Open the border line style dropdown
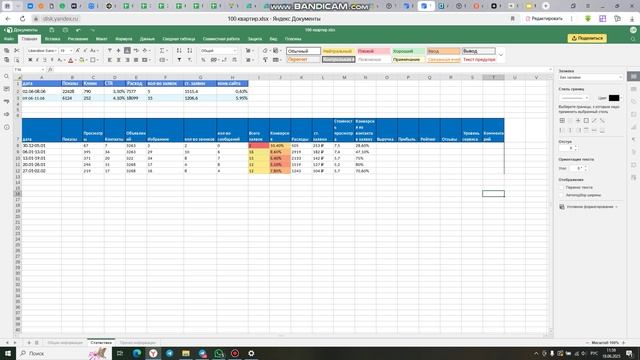The width and height of the screenshot is (640, 360). [x=574, y=98]
